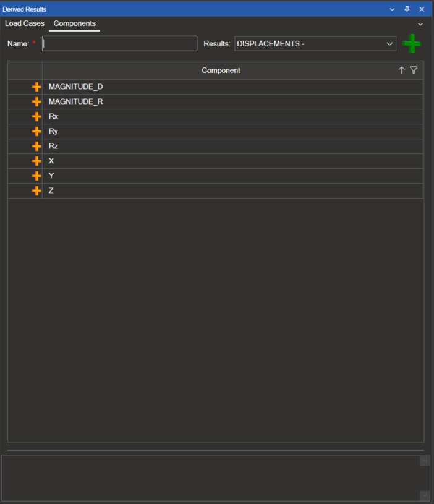
Task: Click the large green plus add button
Action: (412, 44)
